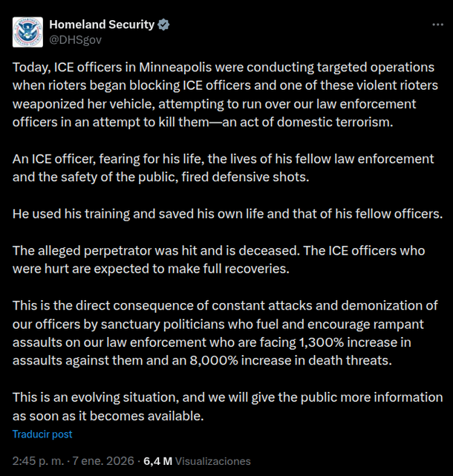Click the paragraph starting "This is the direct consequence"
Viewport: 453px width, 476px height.
coord(223,333)
